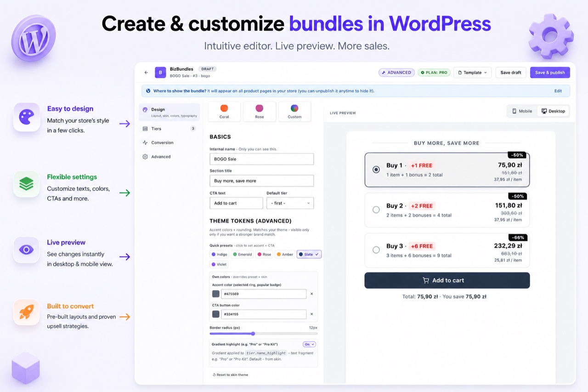Image resolution: width=588 pixels, height=392 pixels.
Task: Click the Flexible settings layers tile
Action: tap(27, 184)
